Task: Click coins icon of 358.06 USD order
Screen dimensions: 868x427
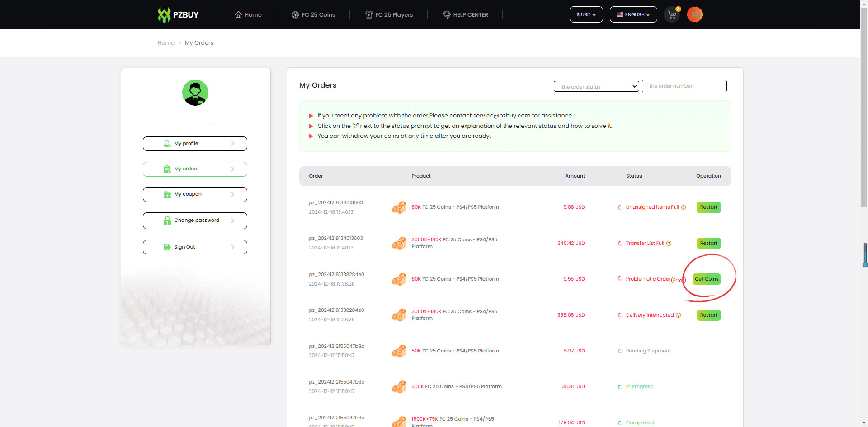Action: (x=399, y=315)
